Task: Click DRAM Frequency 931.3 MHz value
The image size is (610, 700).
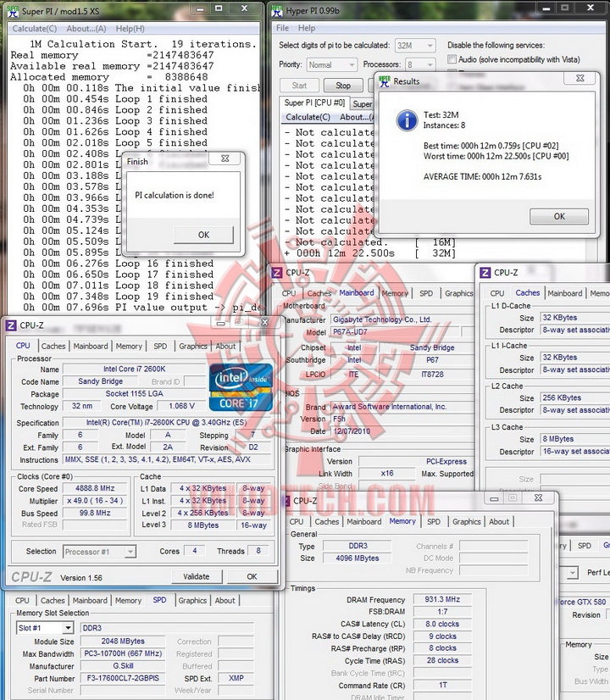Action: (442, 599)
